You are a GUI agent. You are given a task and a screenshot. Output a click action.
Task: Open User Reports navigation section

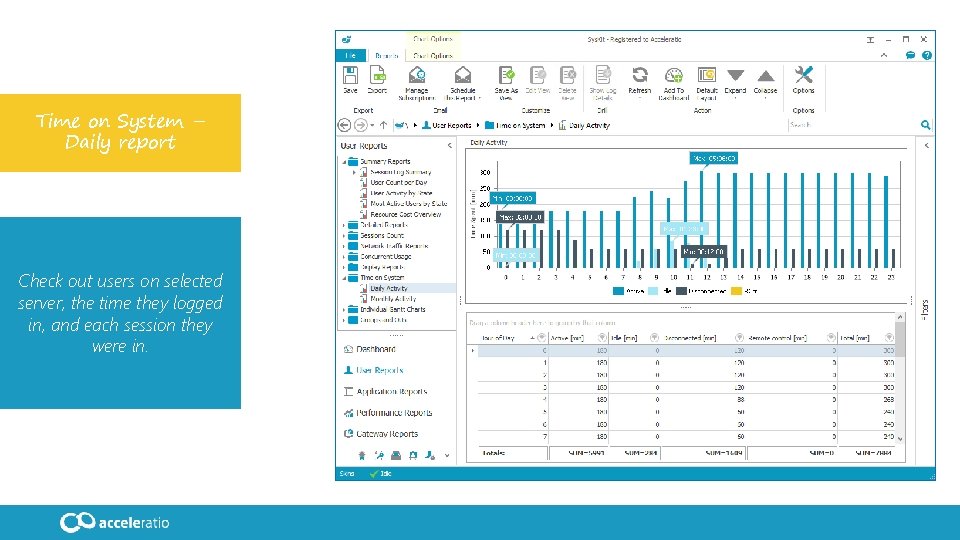coord(373,370)
